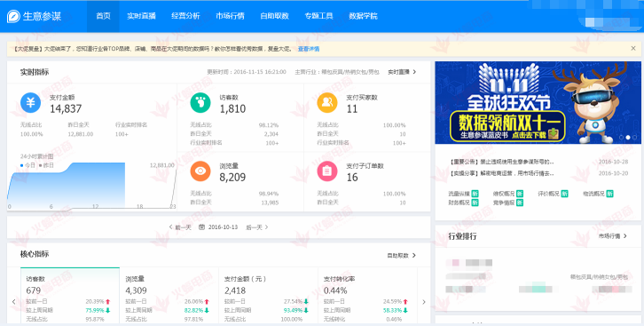Image resolution: width=644 pixels, height=326 pixels.
Task: Go to next day with 后一天
Action: pos(257,227)
